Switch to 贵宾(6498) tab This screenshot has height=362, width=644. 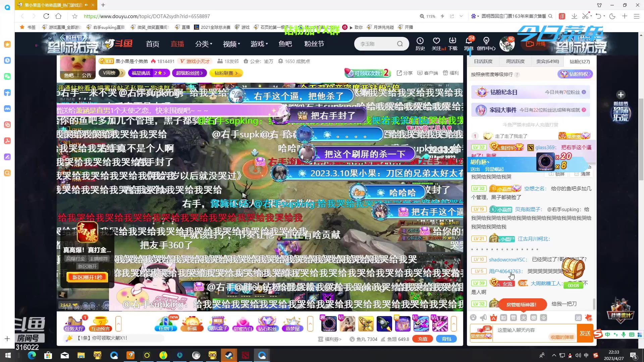[547, 61]
